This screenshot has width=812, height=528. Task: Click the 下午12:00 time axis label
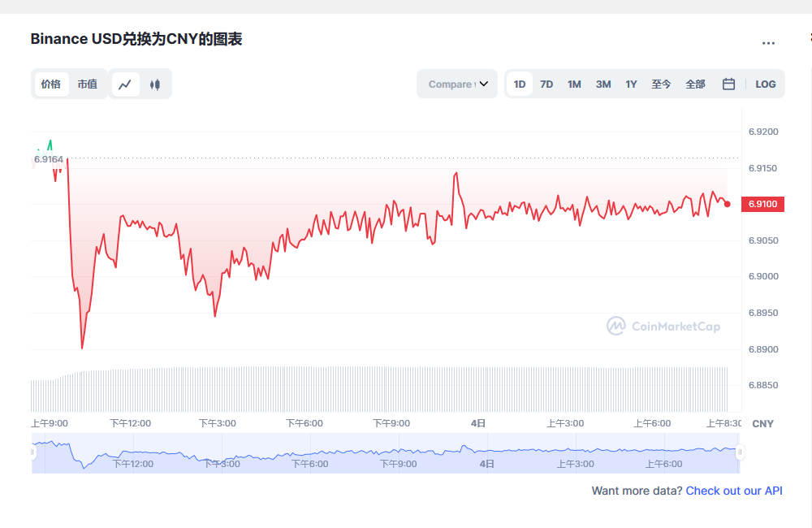[x=131, y=423]
